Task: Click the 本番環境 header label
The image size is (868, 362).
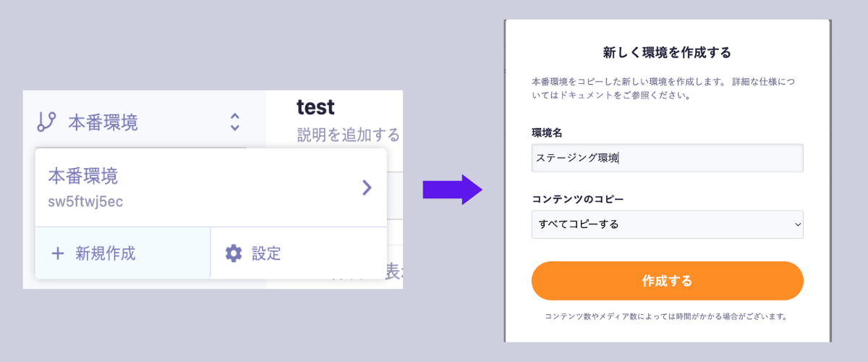Action: point(103,122)
